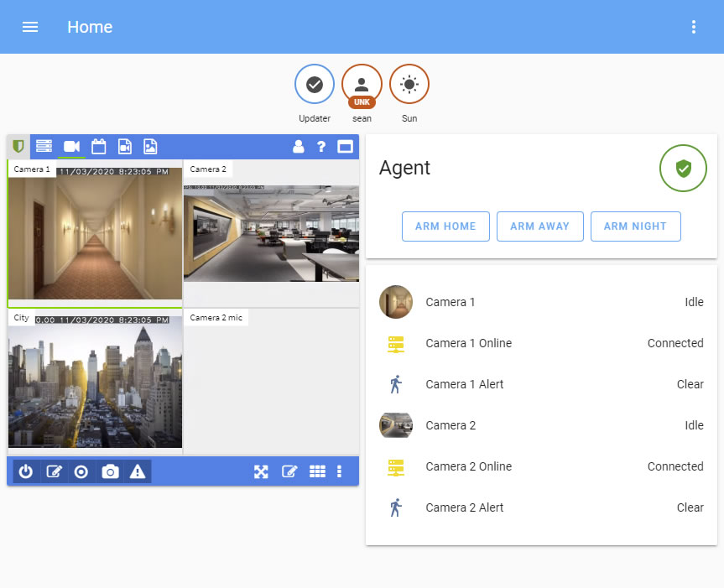Open the server list icon

click(x=44, y=147)
